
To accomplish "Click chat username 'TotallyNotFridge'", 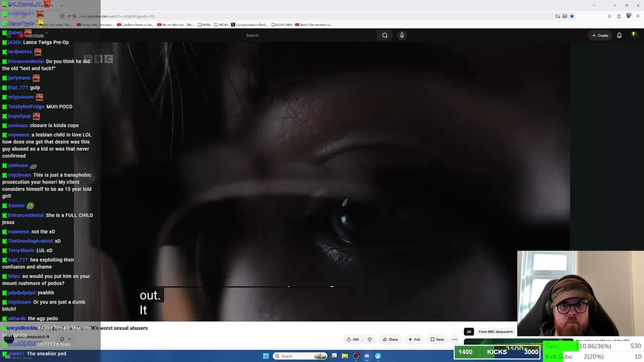I will [x=26, y=107].
